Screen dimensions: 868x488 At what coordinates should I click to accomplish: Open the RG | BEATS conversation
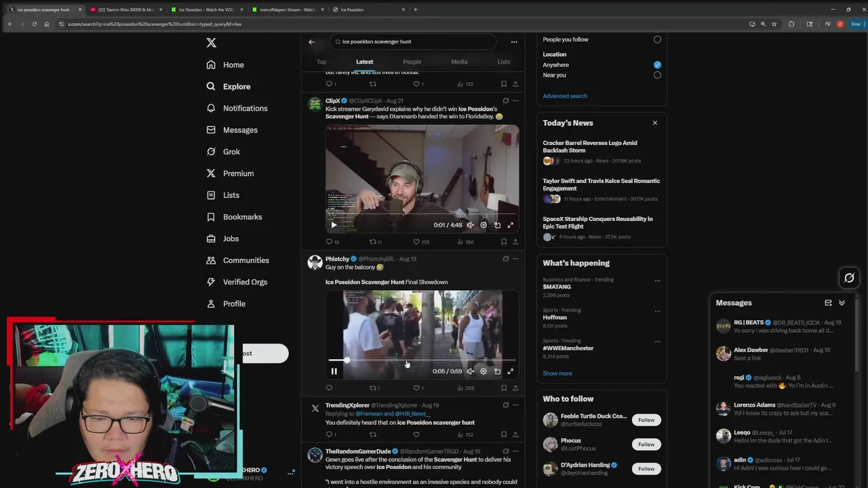click(781, 326)
